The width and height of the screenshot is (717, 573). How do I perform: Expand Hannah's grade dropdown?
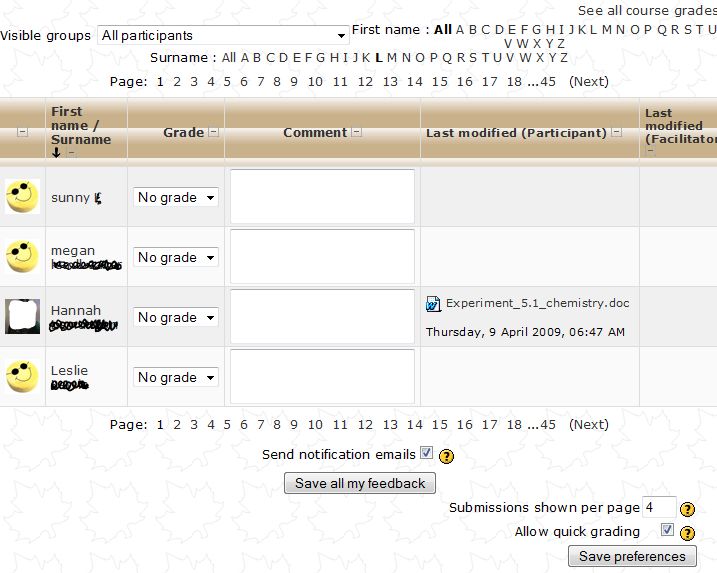coord(176,318)
